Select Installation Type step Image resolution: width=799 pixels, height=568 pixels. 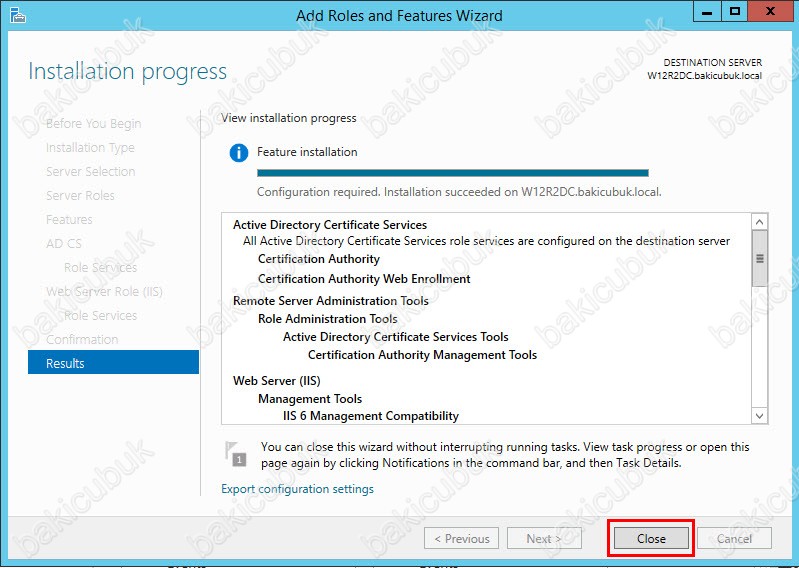pos(90,148)
